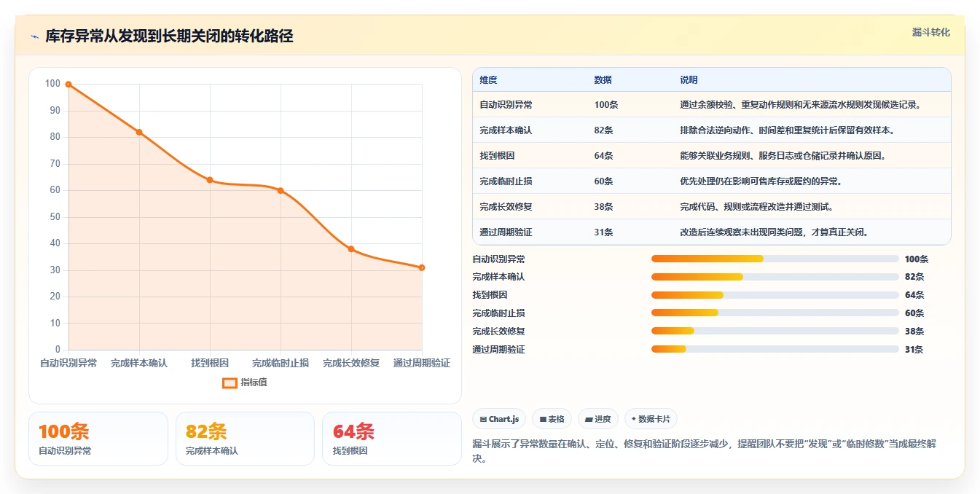Click the 38条 progress value label
This screenshot has height=494, width=980.
(914, 332)
